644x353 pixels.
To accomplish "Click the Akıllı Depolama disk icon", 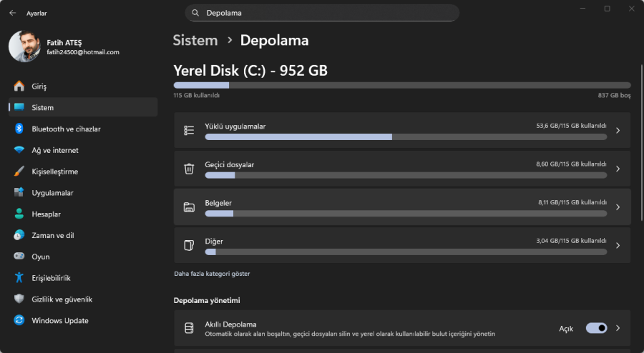I will [x=189, y=329].
